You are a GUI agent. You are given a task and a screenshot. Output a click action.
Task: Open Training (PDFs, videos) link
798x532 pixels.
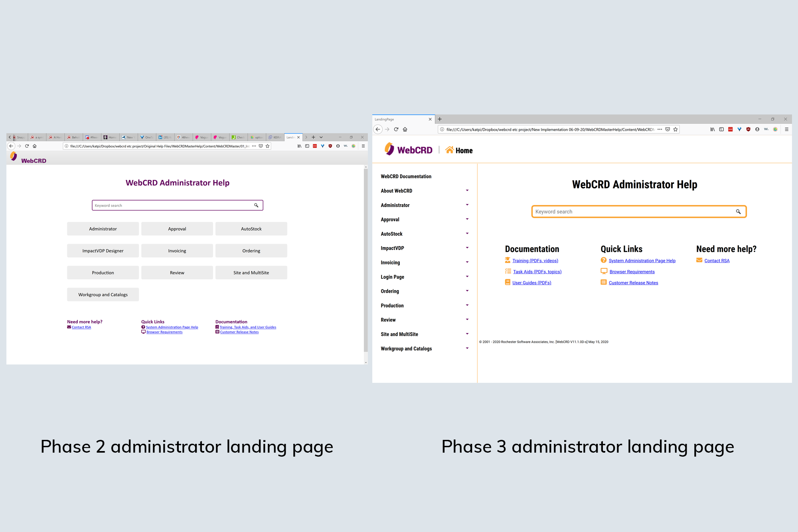[535, 261]
